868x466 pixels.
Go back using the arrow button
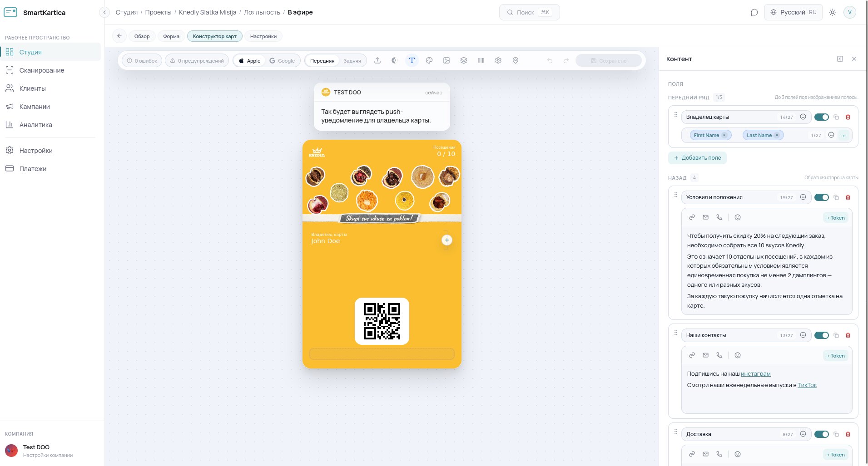119,36
